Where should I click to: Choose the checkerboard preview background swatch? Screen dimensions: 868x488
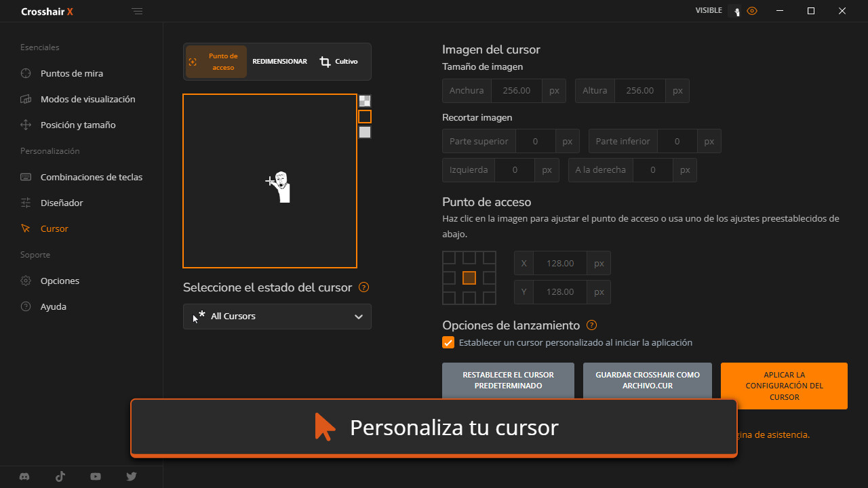(365, 101)
